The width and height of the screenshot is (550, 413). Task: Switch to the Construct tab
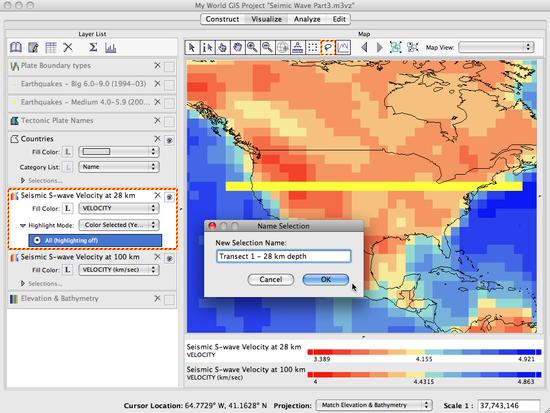click(x=222, y=19)
